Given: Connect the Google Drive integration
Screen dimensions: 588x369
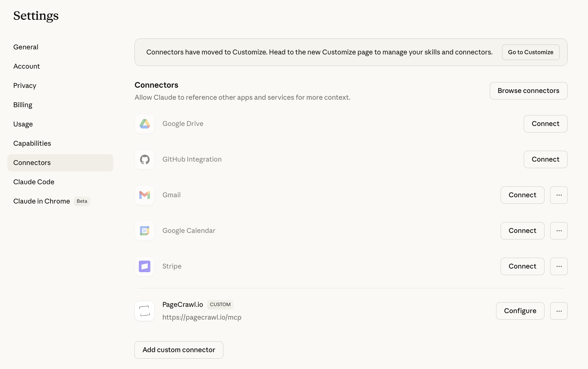Looking at the screenshot, I should click(x=545, y=124).
